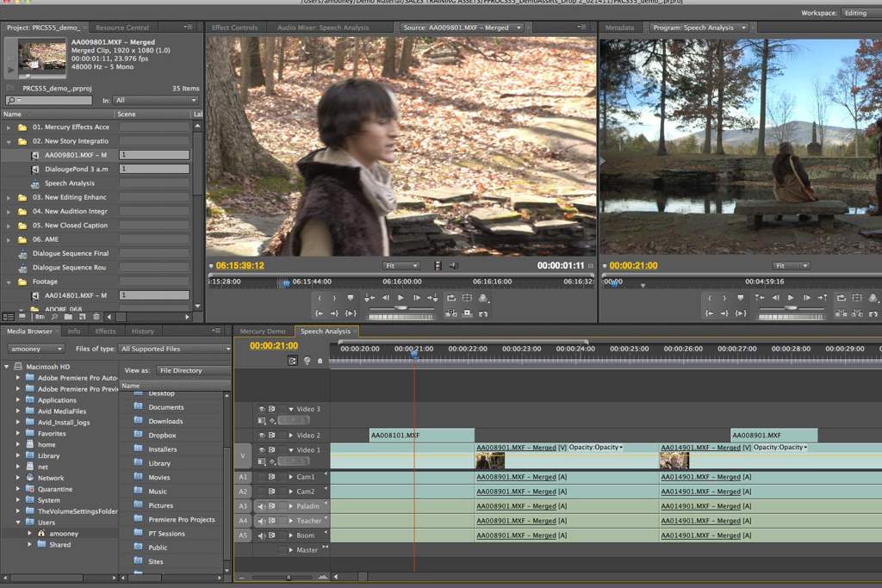Step back one frame in Source monitor

[385, 298]
